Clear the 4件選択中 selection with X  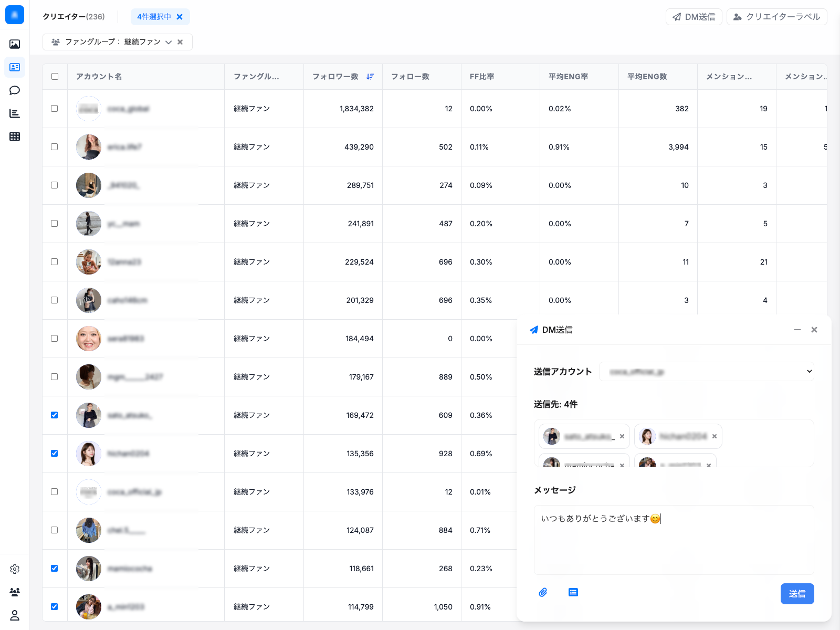pyautogui.click(x=180, y=17)
